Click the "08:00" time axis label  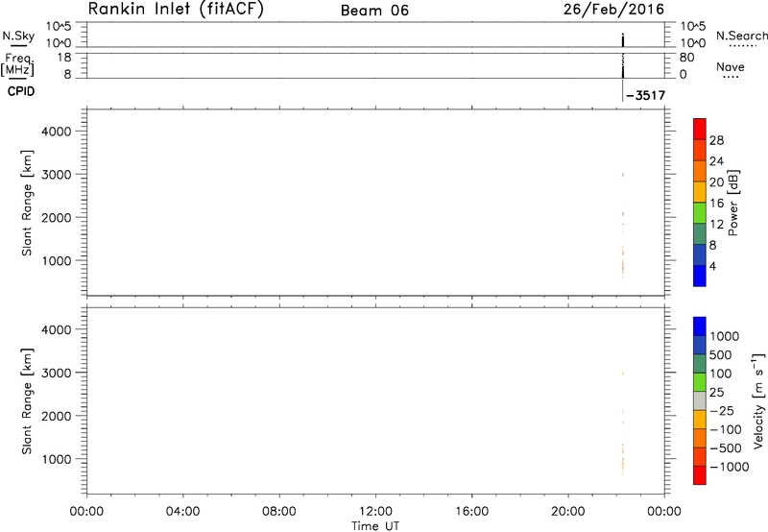(x=279, y=512)
